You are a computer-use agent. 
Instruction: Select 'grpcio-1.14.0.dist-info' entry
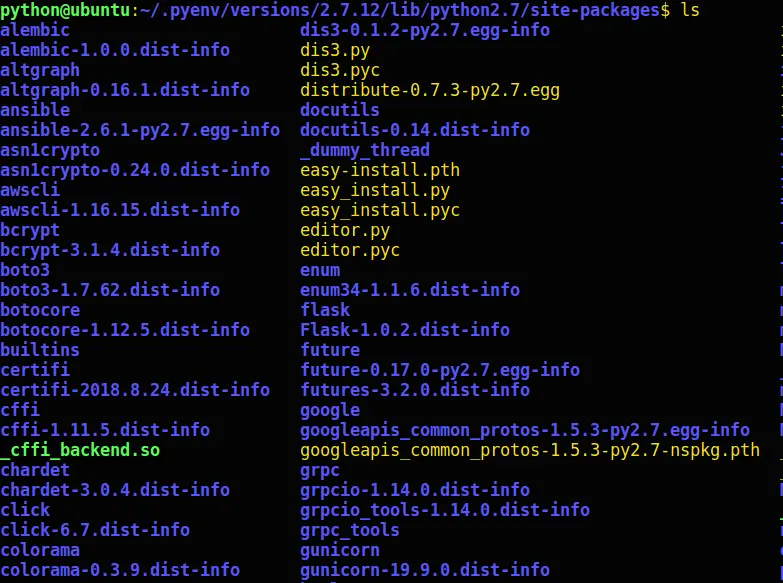click(x=415, y=490)
